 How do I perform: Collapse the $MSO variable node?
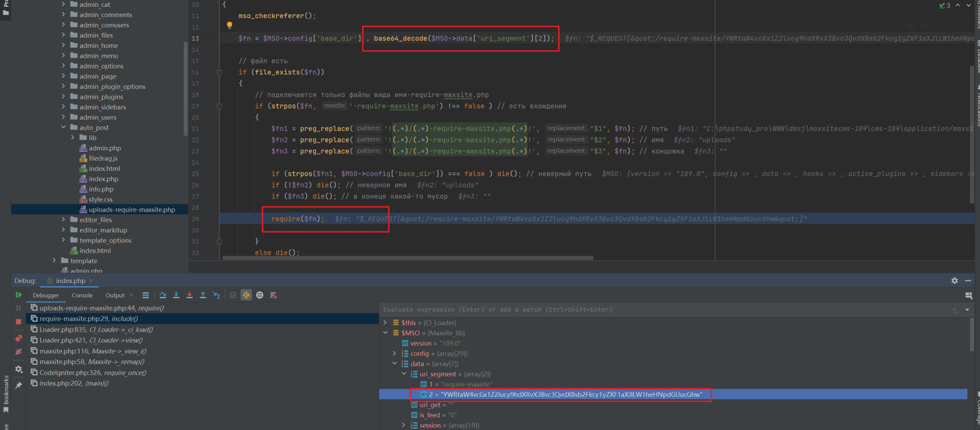[385, 333]
